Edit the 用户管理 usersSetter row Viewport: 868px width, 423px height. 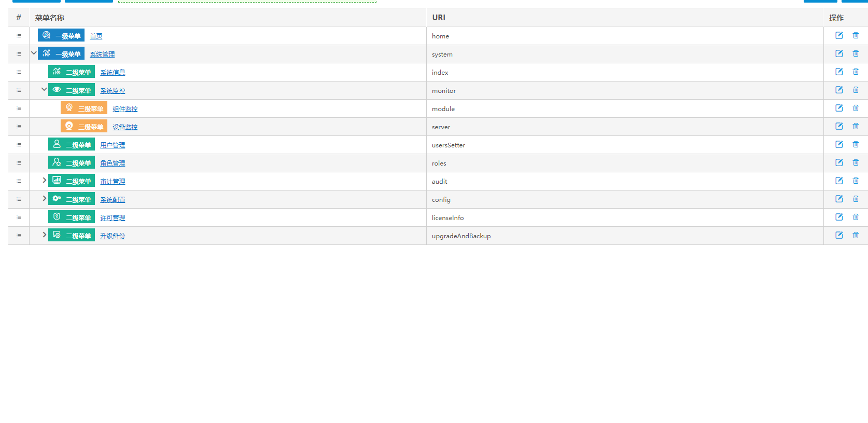tap(839, 144)
